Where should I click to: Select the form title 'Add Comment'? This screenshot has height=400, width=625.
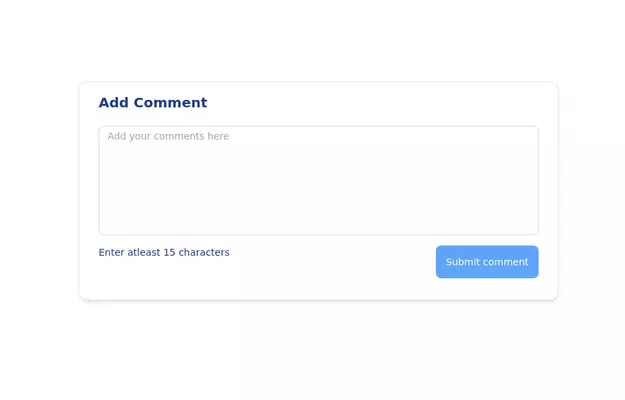(153, 103)
